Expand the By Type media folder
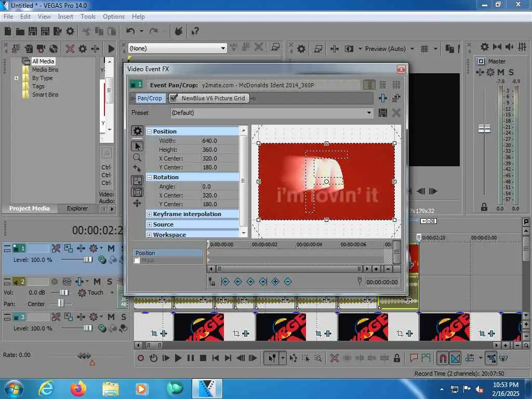 pyautogui.click(x=16, y=78)
